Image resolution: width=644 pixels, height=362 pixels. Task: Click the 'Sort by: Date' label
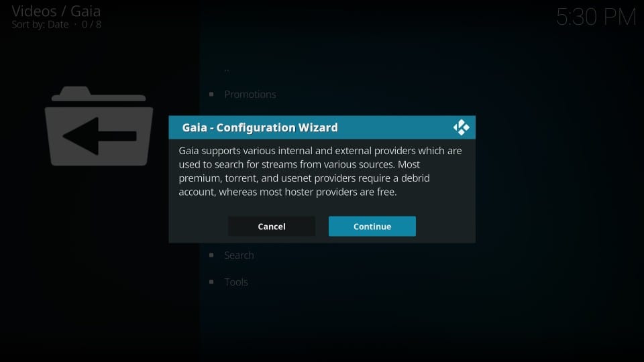click(x=40, y=25)
